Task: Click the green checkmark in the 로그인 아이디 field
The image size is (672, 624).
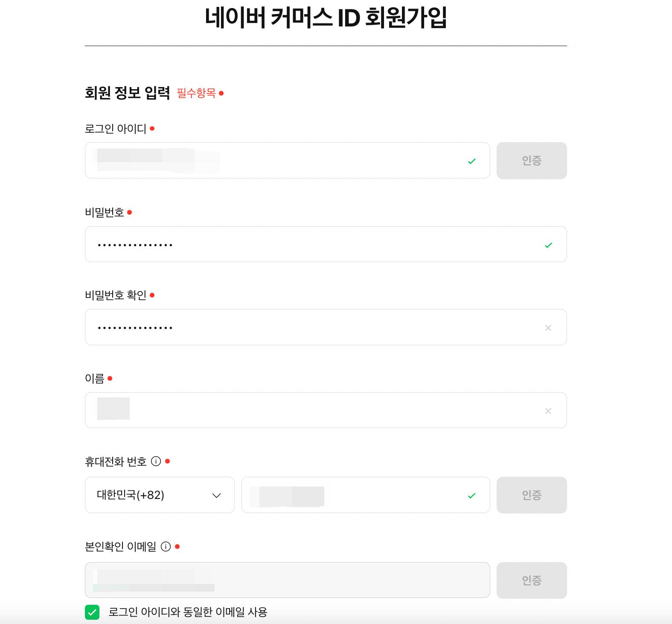Action: [472, 161]
